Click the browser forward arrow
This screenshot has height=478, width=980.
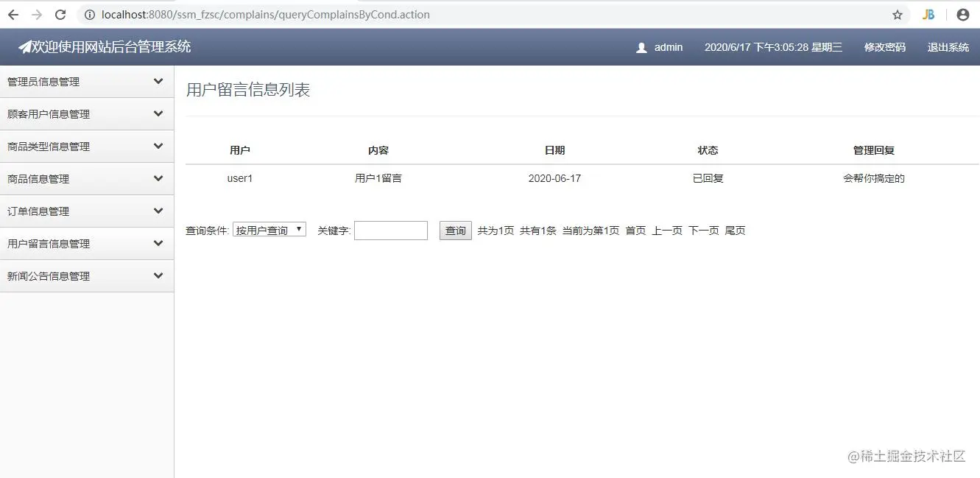37,15
